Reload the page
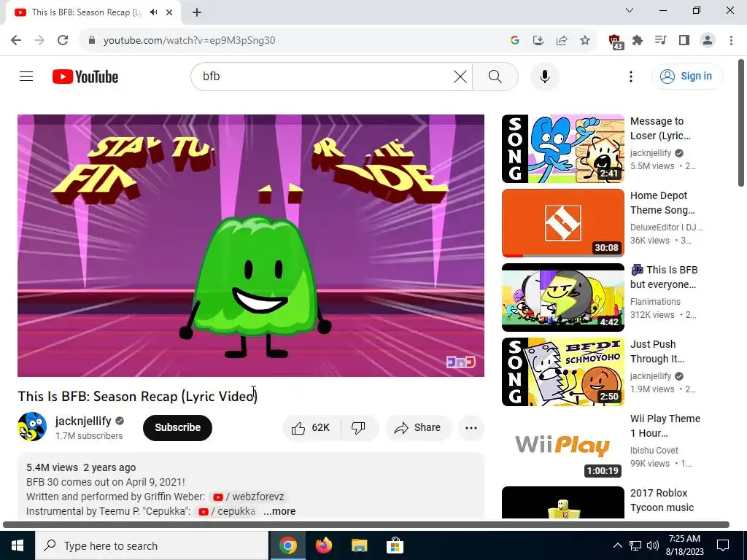This screenshot has height=560, width=747. coord(63,40)
